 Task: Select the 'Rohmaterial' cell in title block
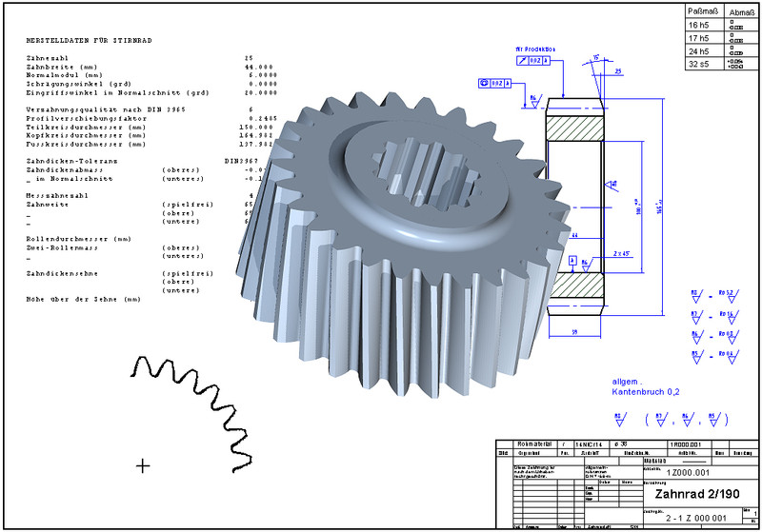tap(534, 444)
